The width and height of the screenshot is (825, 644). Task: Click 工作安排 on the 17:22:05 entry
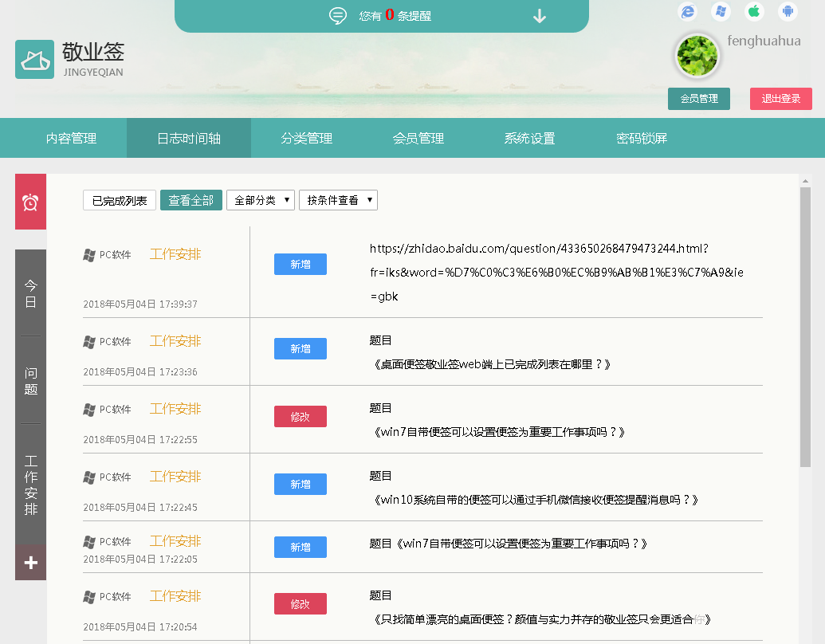point(175,541)
